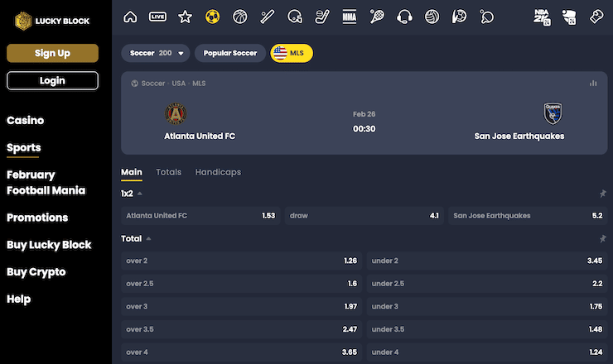613x364 pixels.
Task: Select the baseball bat icon
Action: click(268, 17)
